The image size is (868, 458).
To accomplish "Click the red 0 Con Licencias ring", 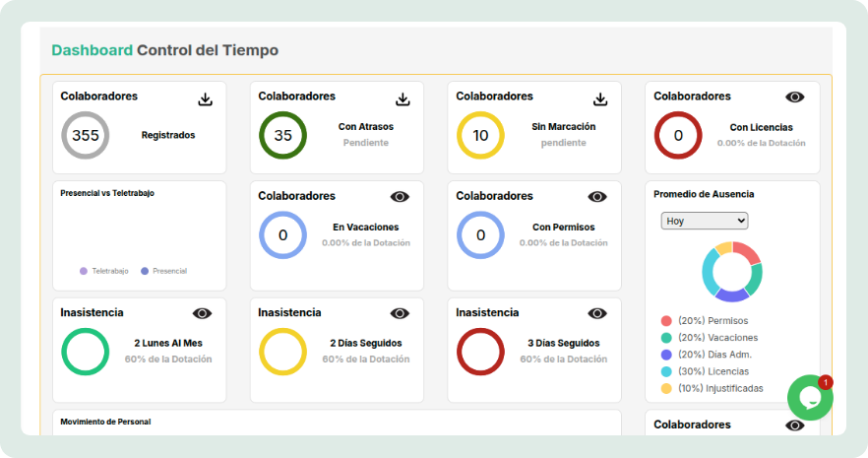I will 678,136.
